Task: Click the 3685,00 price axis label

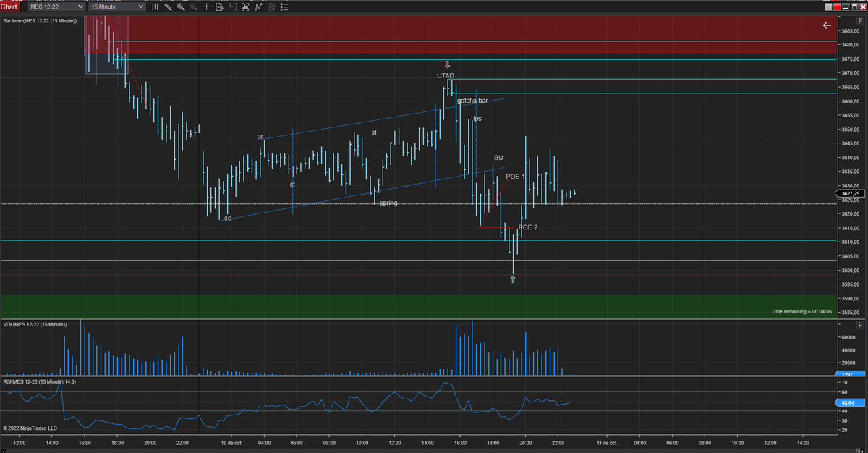Action: click(x=851, y=30)
